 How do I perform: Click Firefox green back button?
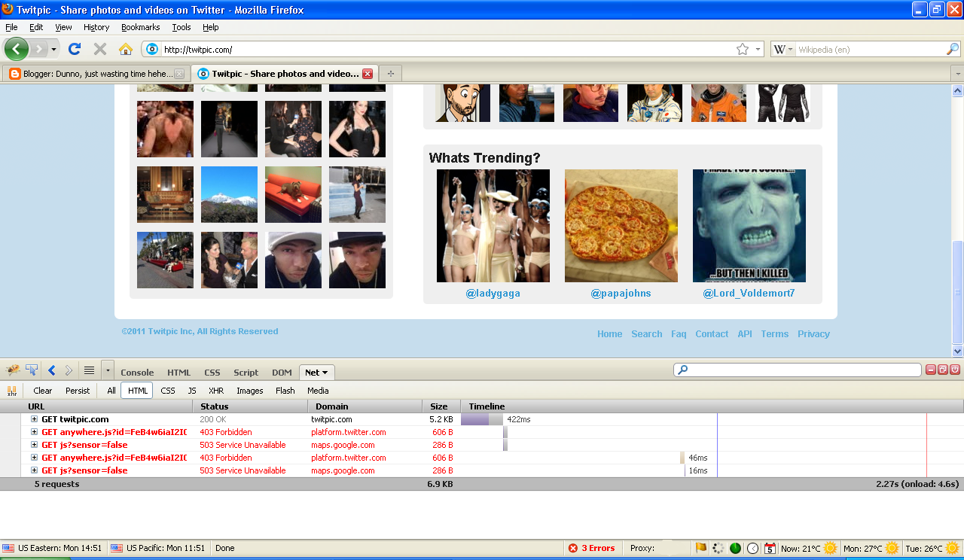17,49
